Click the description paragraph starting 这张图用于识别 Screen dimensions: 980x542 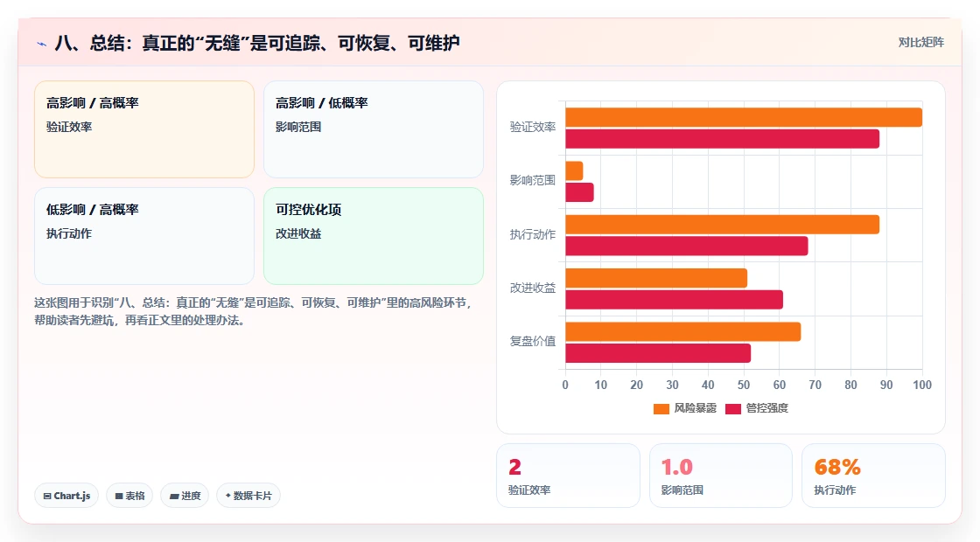[x=253, y=311]
